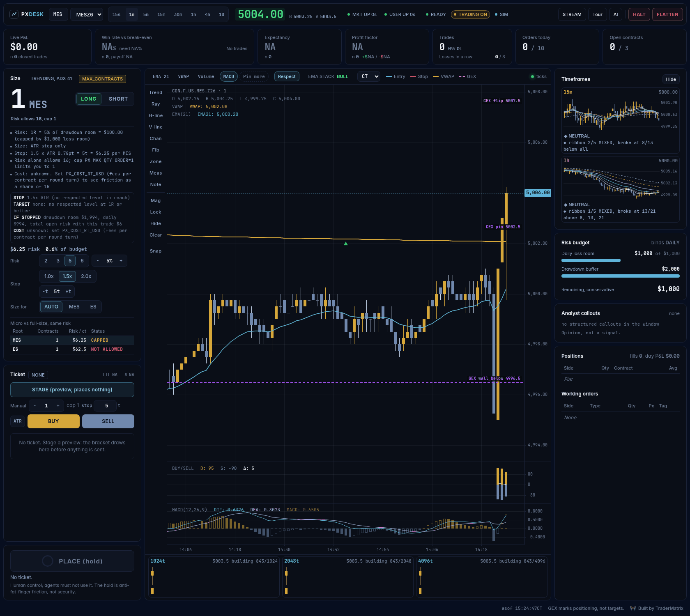The width and height of the screenshot is (690, 616).
Task: Toggle the Mag magnet tool
Action: click(156, 200)
